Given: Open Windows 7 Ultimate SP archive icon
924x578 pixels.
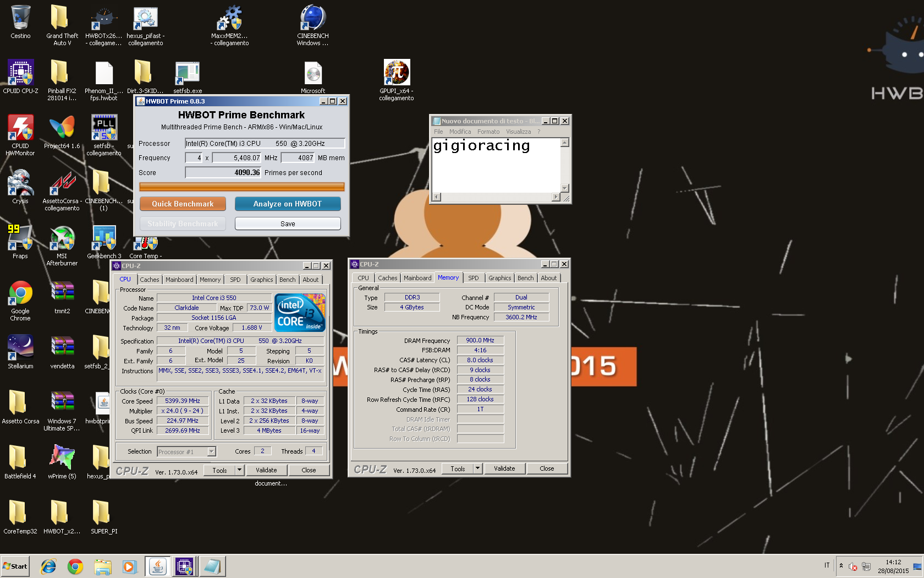Looking at the screenshot, I should click(62, 410).
